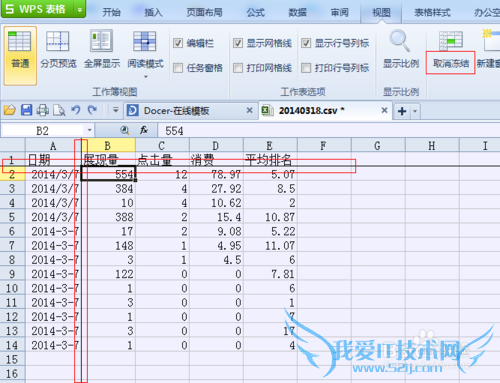This screenshot has height=383, width=500.
Task: Enable 打印行号列标 checkbox
Action: [306, 68]
